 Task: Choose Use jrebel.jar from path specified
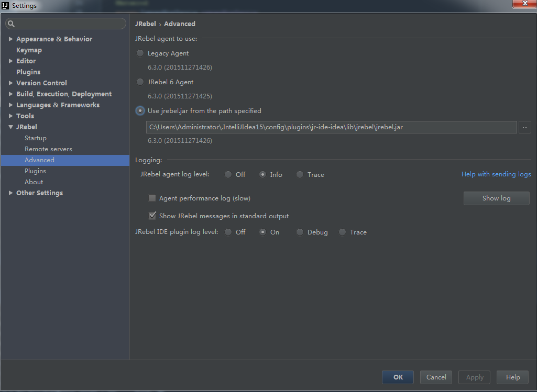140,111
